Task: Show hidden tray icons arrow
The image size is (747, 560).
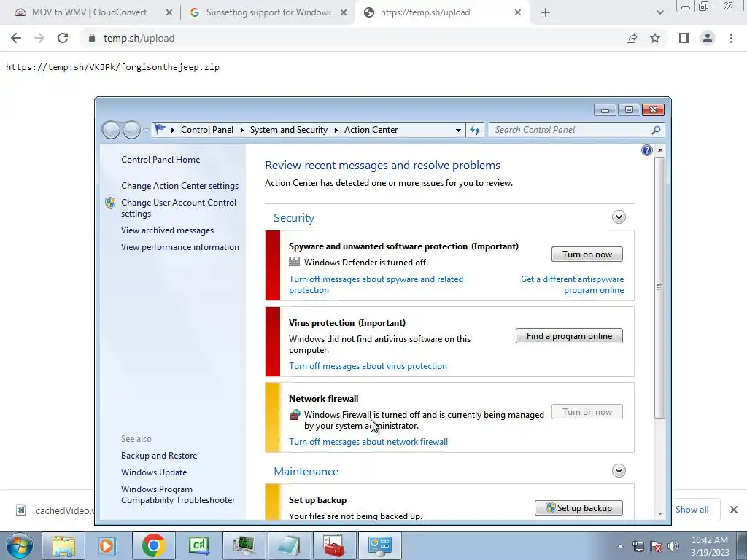Action: 620,546
